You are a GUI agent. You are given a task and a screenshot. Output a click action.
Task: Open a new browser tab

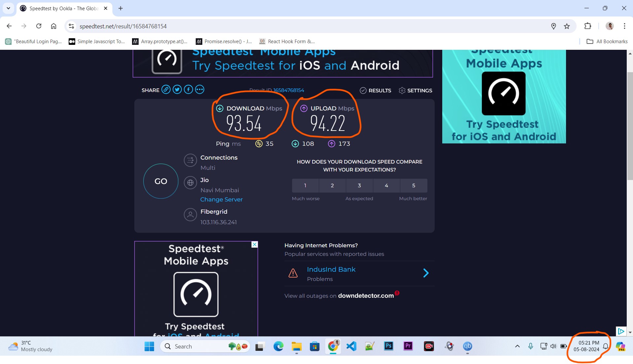pos(120,8)
